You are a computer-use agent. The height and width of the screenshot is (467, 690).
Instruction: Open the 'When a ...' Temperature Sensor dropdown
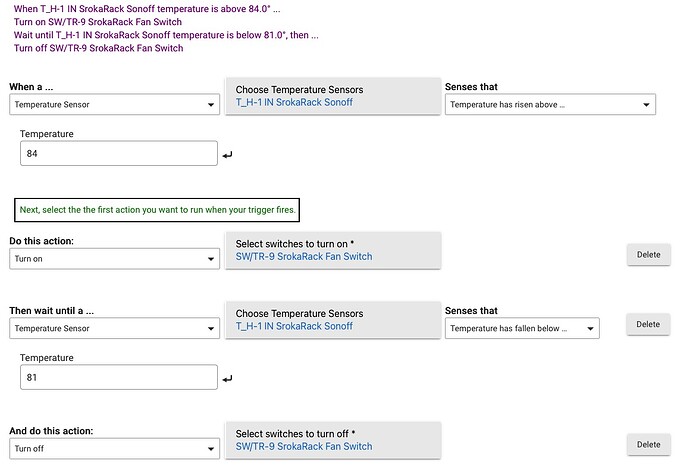click(x=114, y=104)
